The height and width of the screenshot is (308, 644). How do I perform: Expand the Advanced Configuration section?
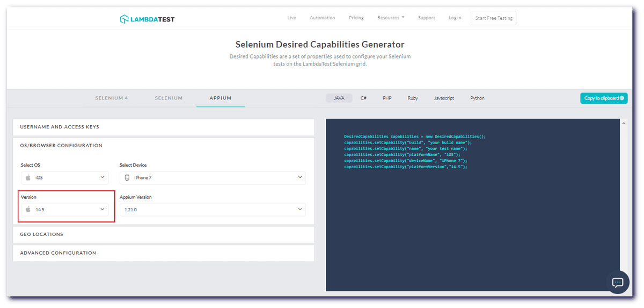pyautogui.click(x=163, y=253)
